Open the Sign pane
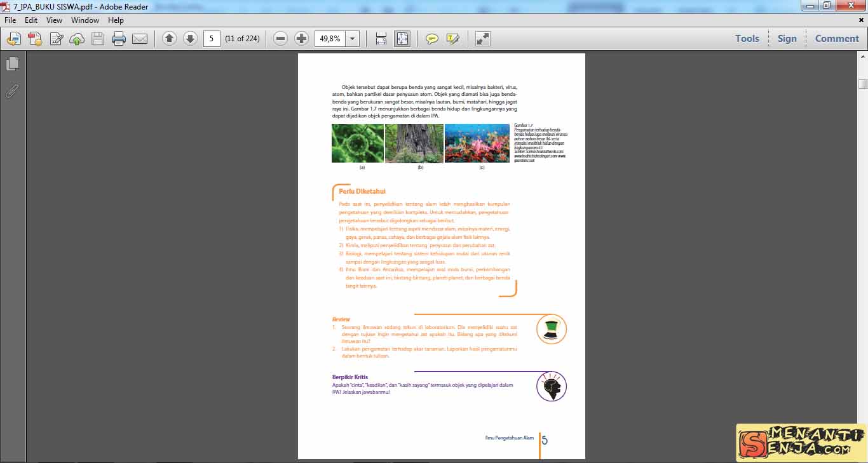Image resolution: width=868 pixels, height=463 pixels. pos(787,38)
